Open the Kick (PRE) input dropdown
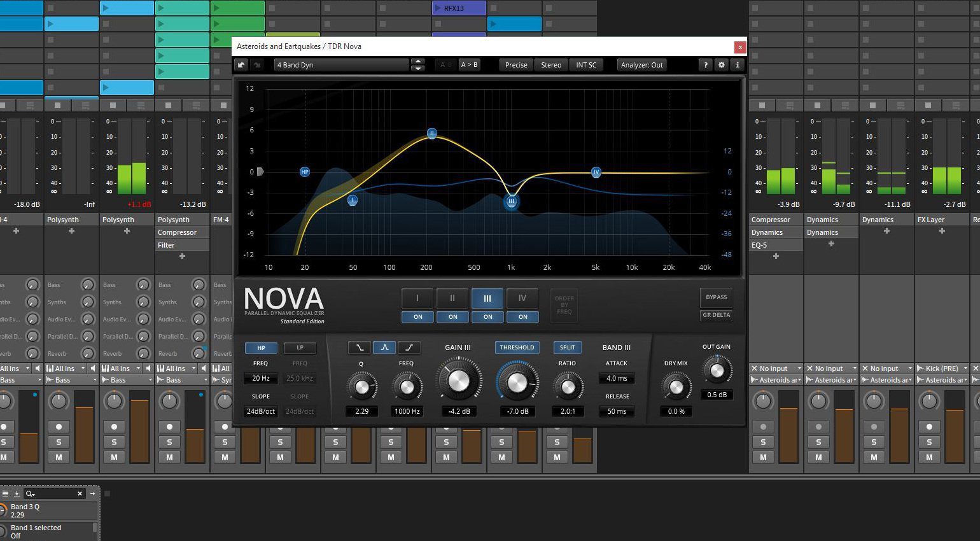Image resolution: width=980 pixels, height=541 pixels. [x=942, y=369]
